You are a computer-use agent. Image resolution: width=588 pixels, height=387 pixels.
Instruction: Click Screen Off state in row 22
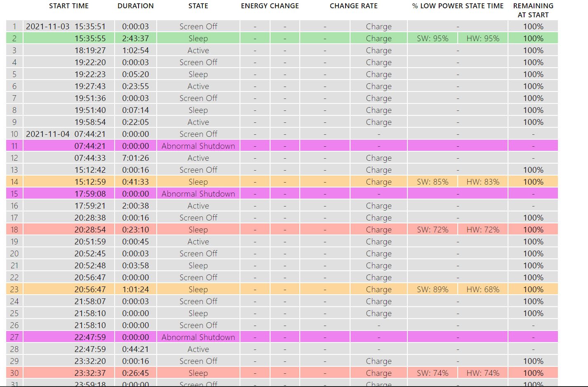pos(198,277)
